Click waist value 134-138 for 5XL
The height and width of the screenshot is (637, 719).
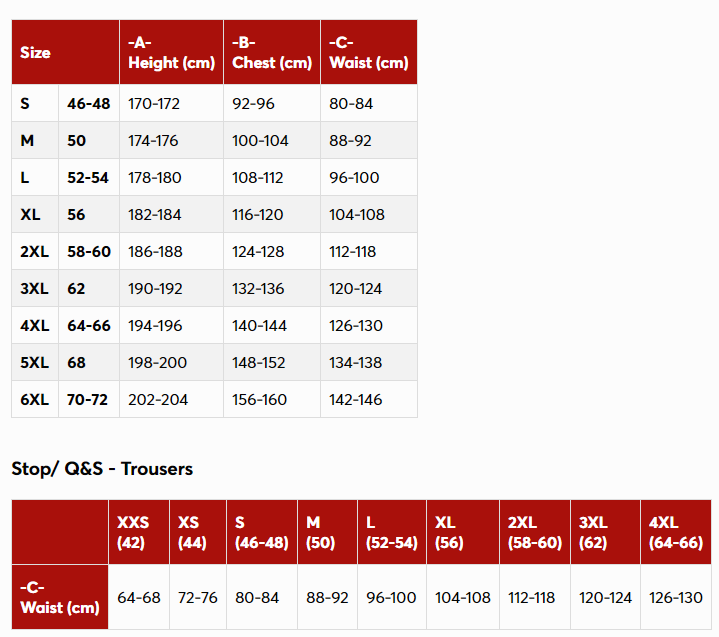[x=355, y=363]
